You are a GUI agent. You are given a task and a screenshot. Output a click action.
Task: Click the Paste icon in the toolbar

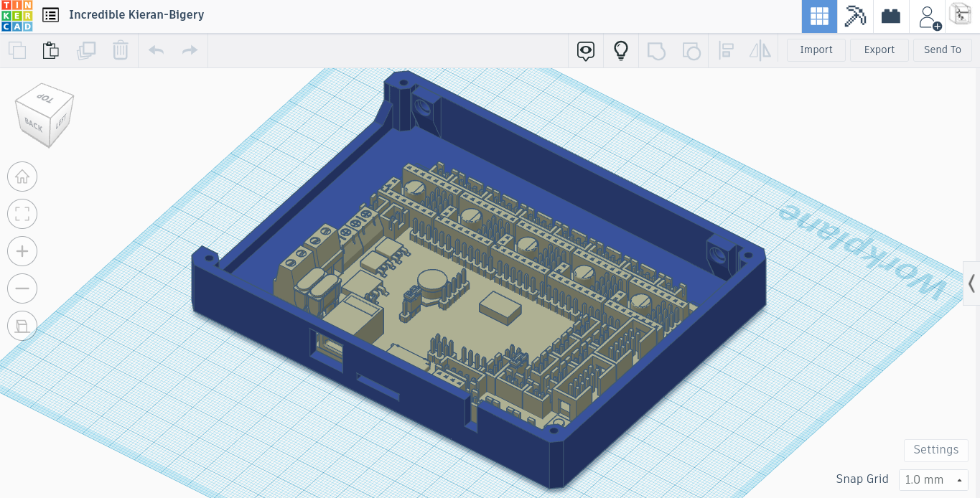coord(50,50)
